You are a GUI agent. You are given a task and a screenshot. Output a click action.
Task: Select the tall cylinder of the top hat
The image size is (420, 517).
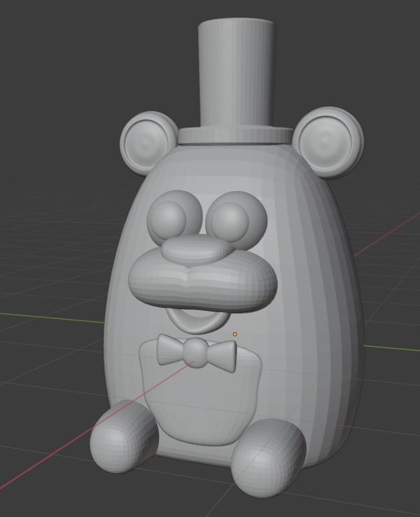236,73
